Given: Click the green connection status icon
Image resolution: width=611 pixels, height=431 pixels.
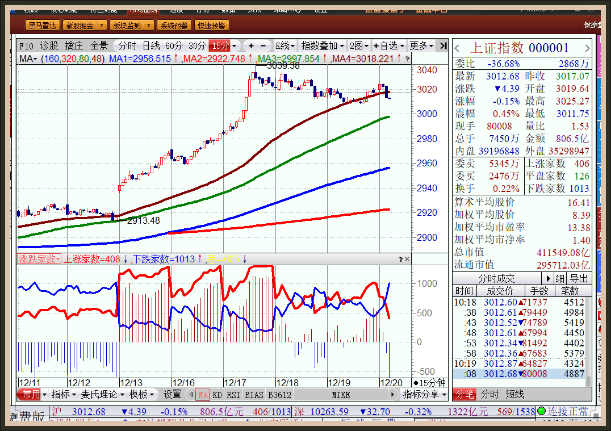Looking at the screenshot, I should [541, 411].
